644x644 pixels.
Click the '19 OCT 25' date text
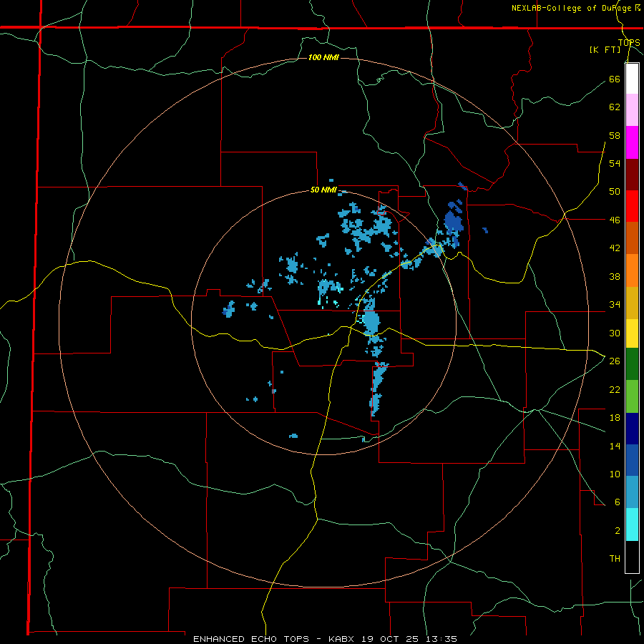click(392, 639)
